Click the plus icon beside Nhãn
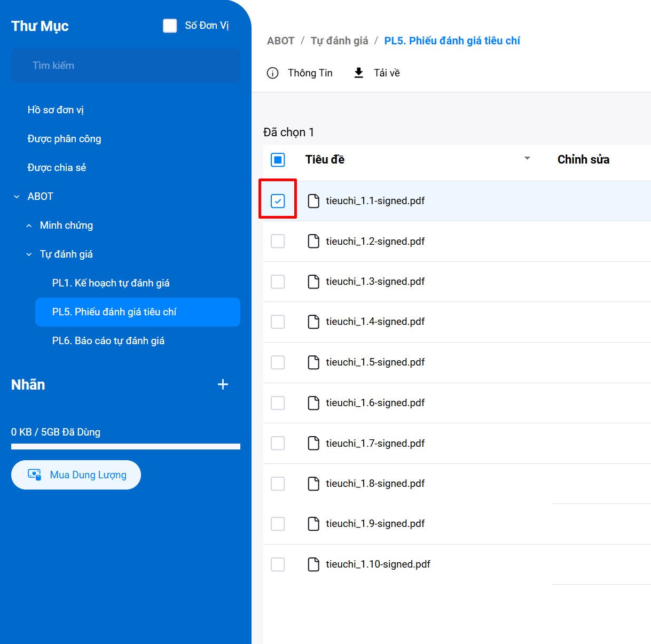Image resolution: width=651 pixels, height=644 pixels. coord(223,384)
